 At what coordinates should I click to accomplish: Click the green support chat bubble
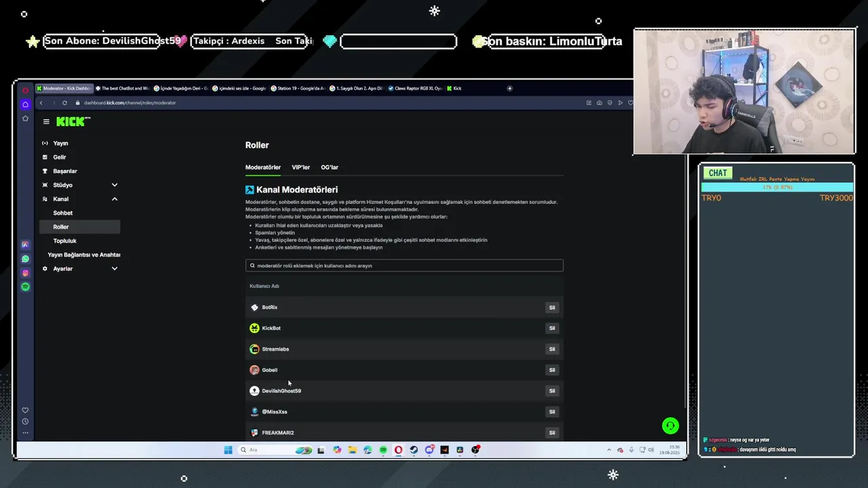tap(670, 426)
